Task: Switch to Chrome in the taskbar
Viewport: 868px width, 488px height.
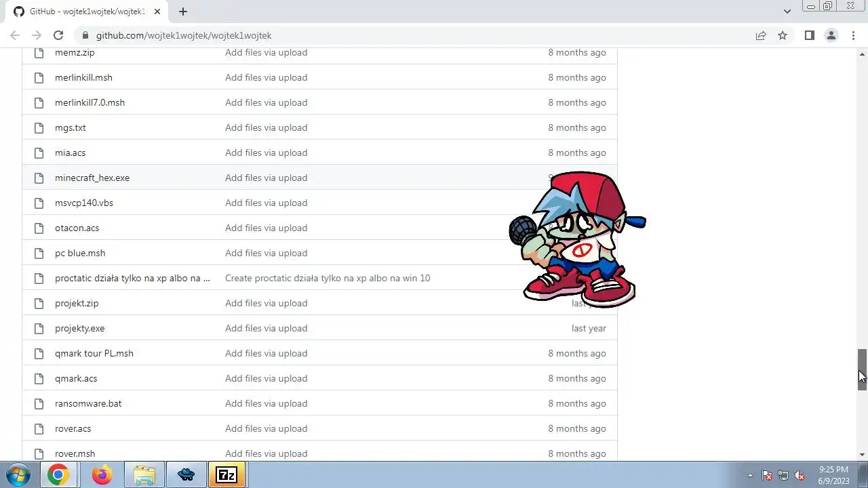Action: (x=58, y=475)
